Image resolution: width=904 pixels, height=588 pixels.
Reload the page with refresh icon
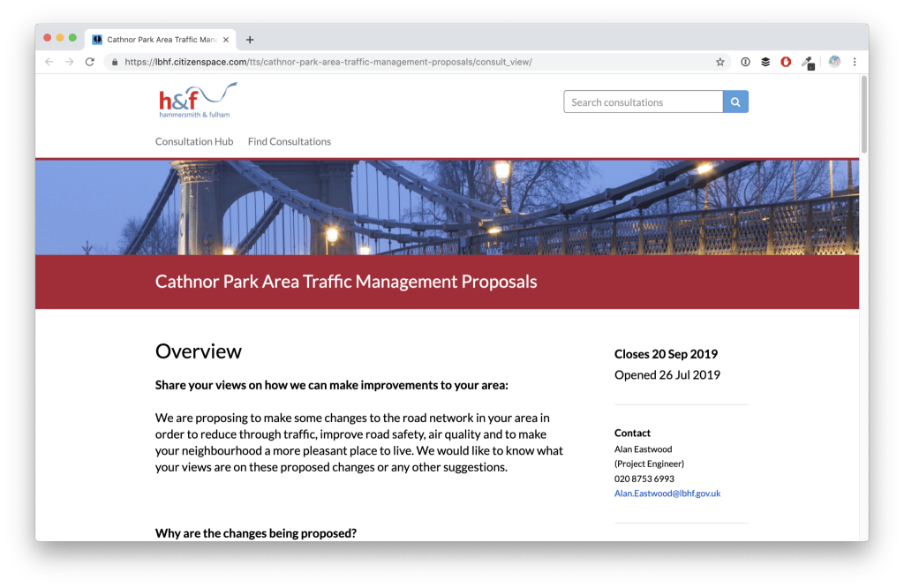pos(90,62)
